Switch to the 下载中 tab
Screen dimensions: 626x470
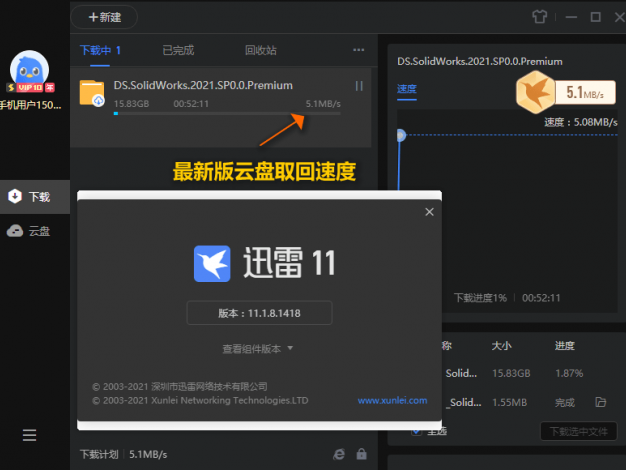point(100,50)
